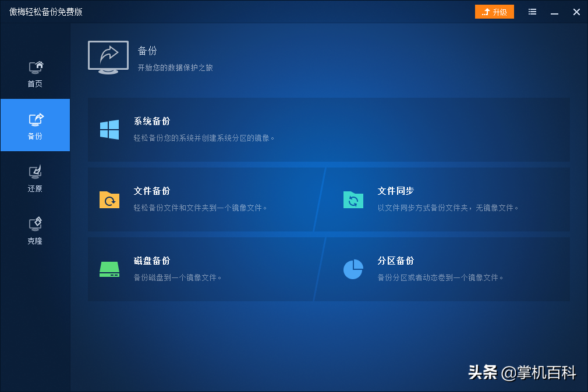Click the 文件备份 title text

(152, 191)
